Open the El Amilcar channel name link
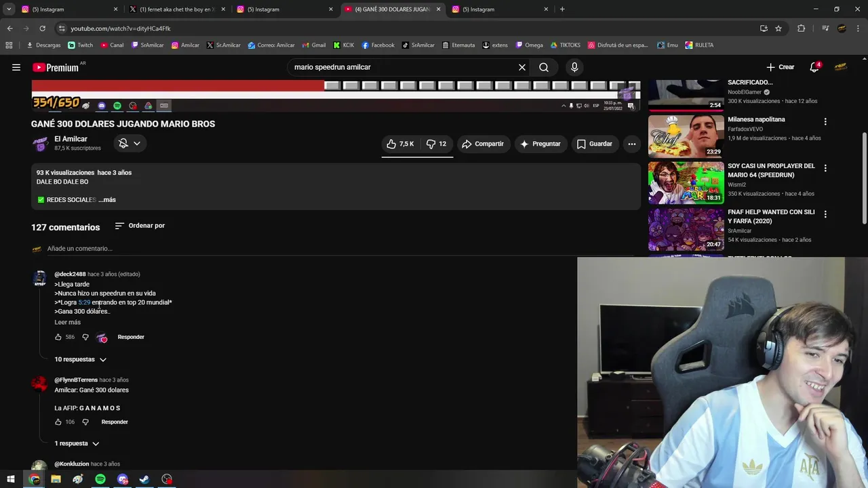 pos(71,139)
